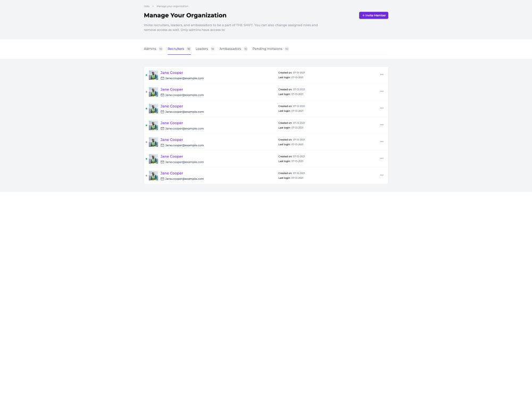532x399 pixels.
Task: Open the ellipsis menu in the last row
Action: tap(381, 176)
